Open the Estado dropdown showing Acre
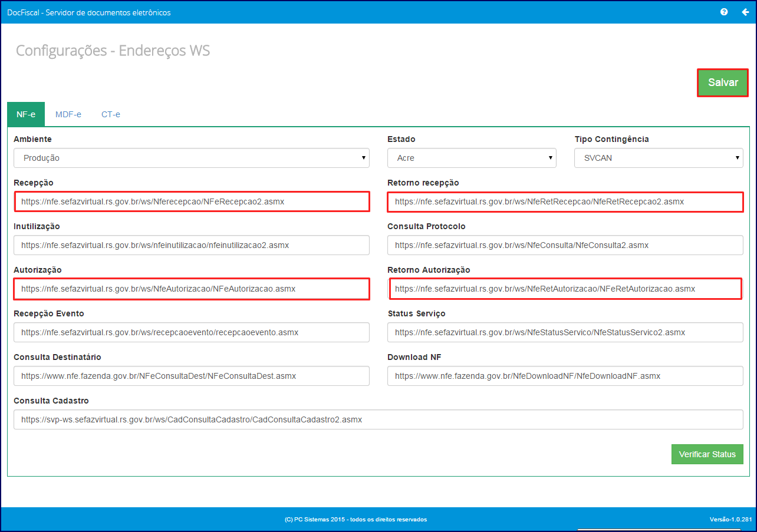 pos(472,158)
